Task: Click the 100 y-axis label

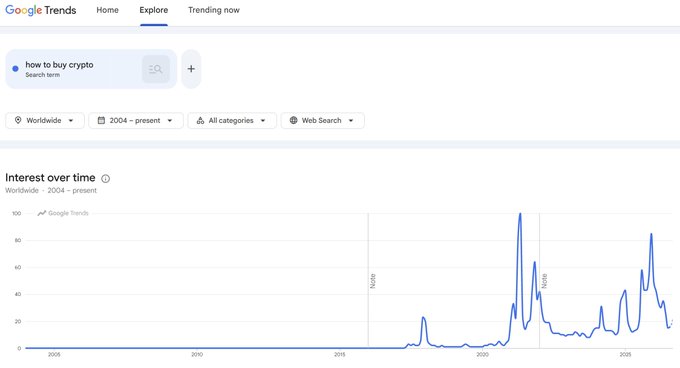Action: (16, 213)
